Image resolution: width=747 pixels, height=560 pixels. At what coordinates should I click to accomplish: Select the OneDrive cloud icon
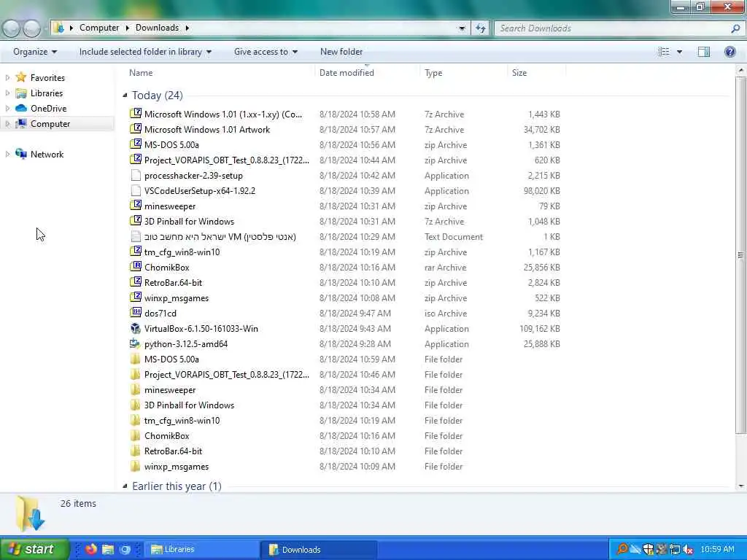tap(21, 108)
